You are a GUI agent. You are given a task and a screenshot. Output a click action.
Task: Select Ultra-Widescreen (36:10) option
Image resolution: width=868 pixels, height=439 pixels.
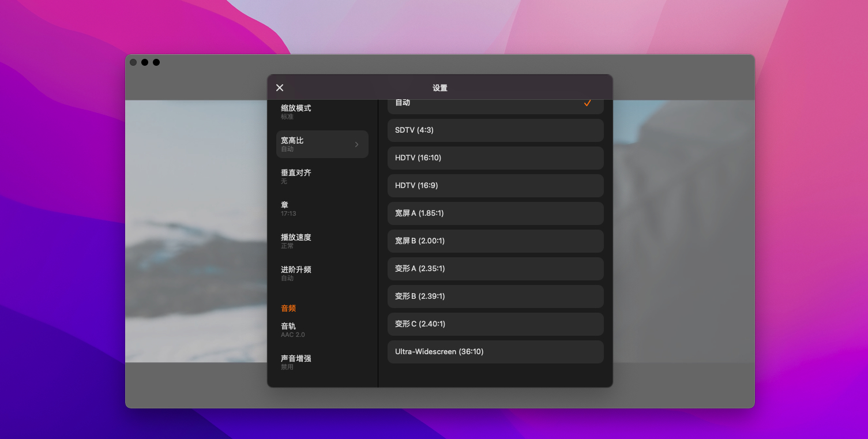tap(495, 352)
